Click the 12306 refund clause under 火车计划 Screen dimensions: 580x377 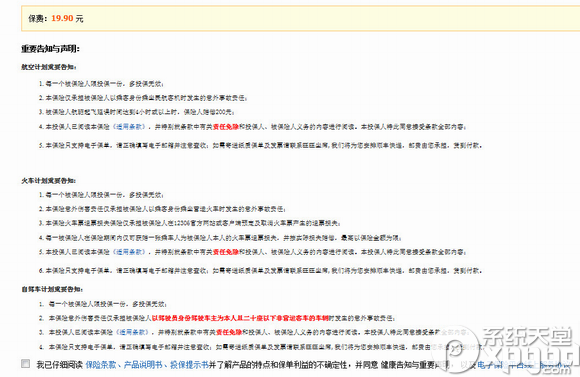pos(190,223)
